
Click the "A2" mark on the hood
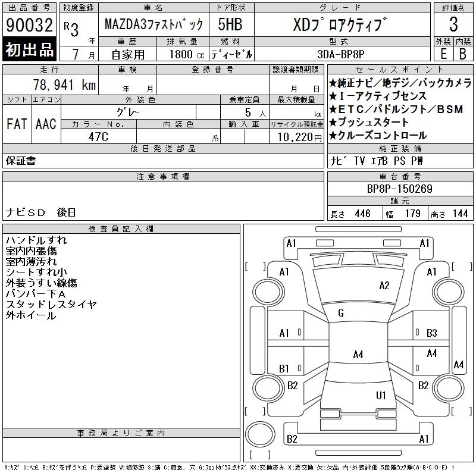coord(384,286)
